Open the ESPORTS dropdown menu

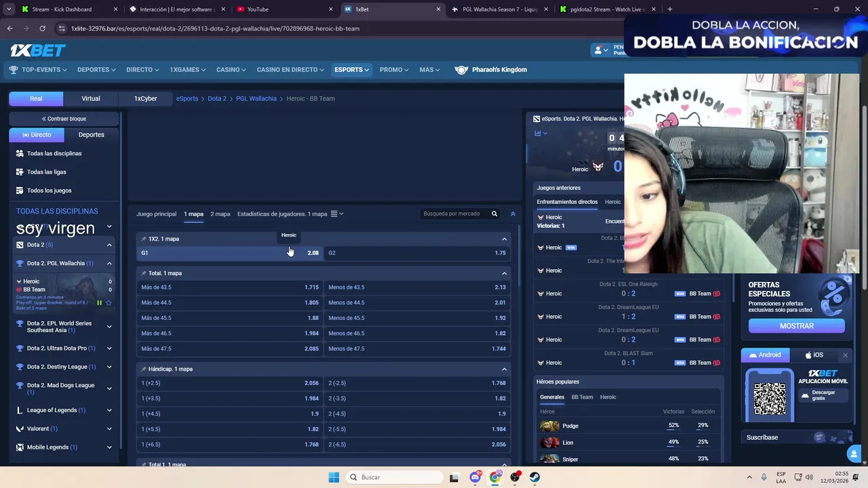coord(351,70)
